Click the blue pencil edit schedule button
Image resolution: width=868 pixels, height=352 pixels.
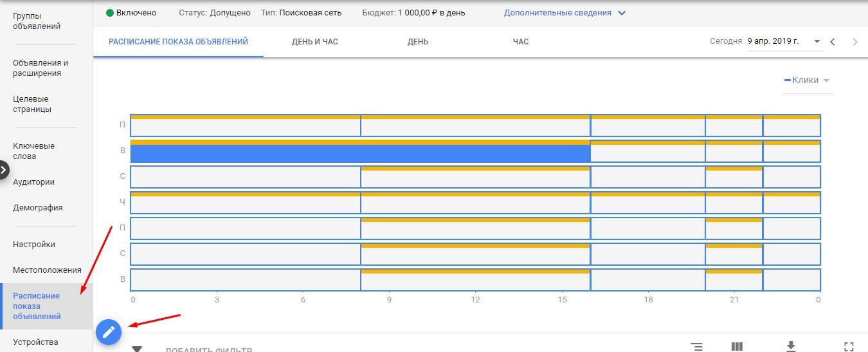[109, 332]
